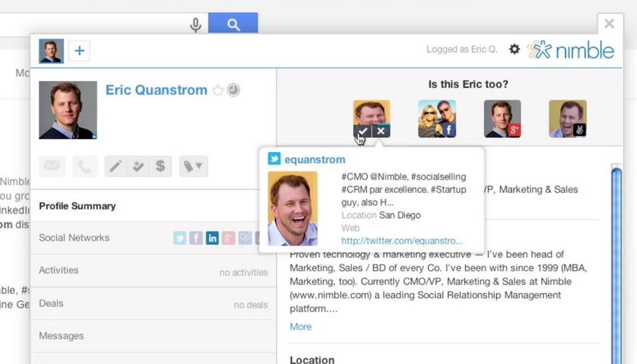The width and height of the screenshot is (637, 364).
Task: Close the Nimble panel with the X
Action: [x=609, y=24]
